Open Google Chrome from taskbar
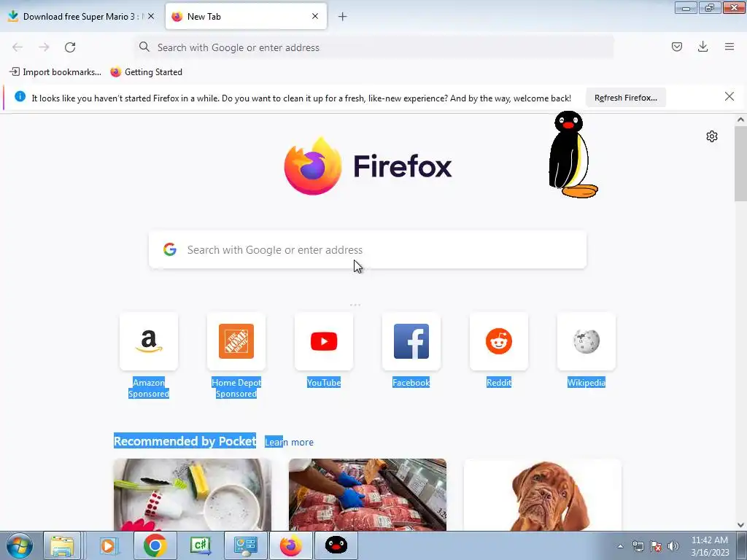Screen dimensions: 747x560 (155, 545)
